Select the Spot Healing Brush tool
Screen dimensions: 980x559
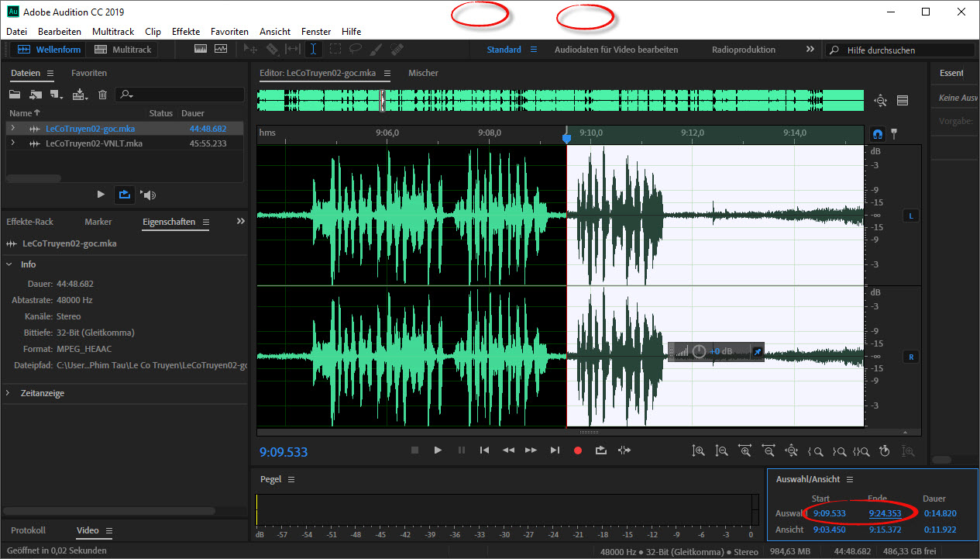pyautogui.click(x=397, y=49)
